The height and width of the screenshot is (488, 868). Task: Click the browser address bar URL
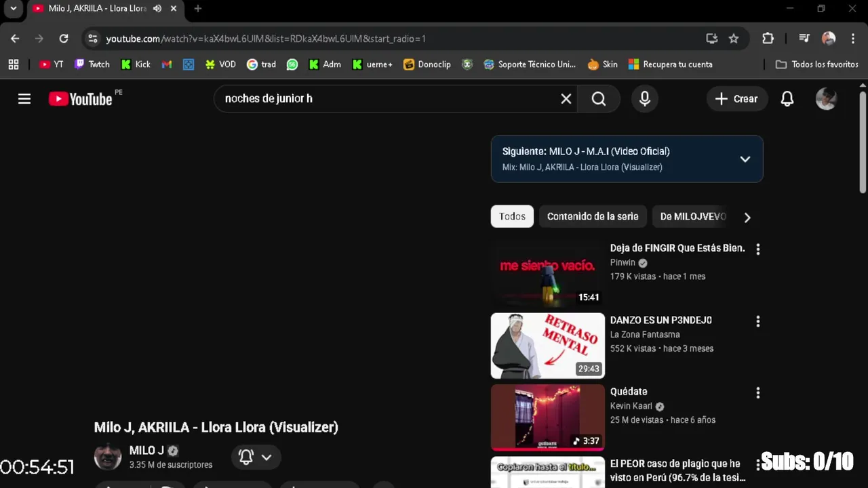tap(266, 39)
